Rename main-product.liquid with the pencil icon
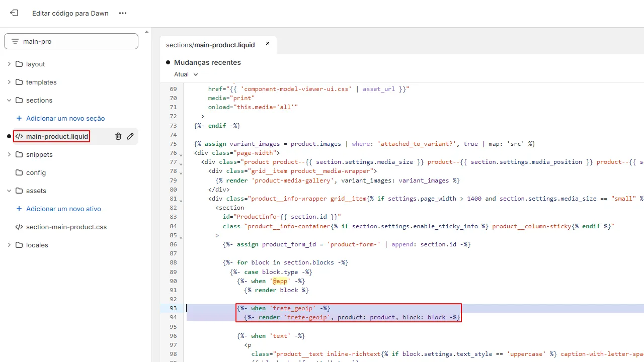 point(130,136)
